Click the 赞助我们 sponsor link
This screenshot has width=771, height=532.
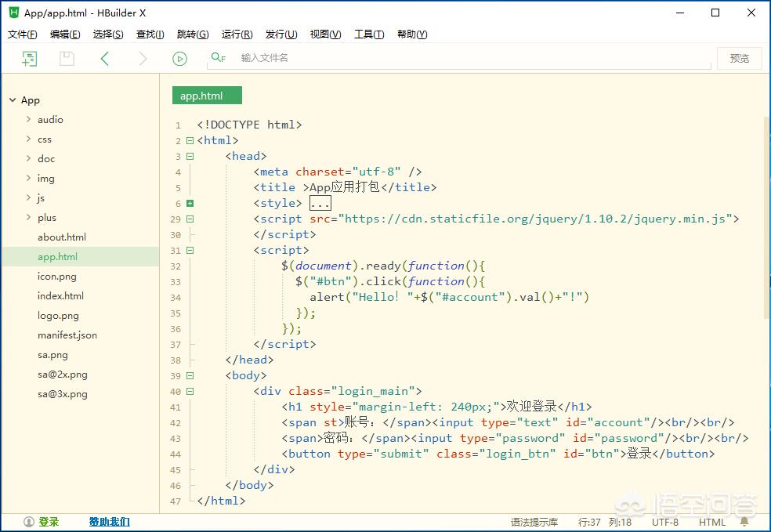click(x=109, y=522)
